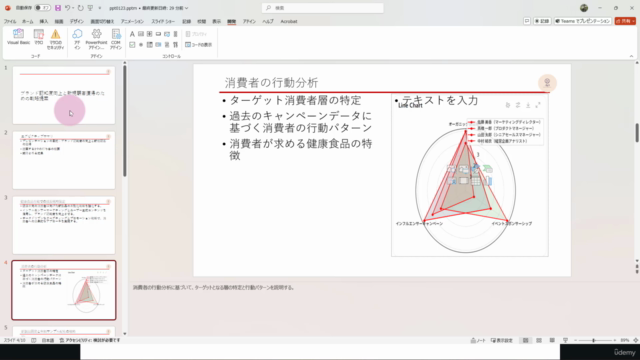Select slide 2 thumbnail
Screen dimensions: 640x360
pos(64,160)
